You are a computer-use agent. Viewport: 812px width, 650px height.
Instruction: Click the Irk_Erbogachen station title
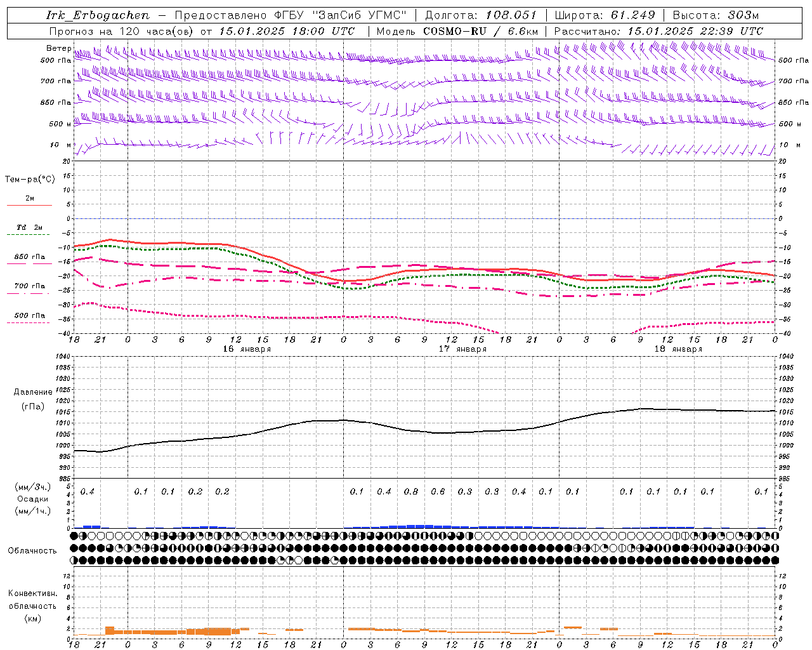98,15
